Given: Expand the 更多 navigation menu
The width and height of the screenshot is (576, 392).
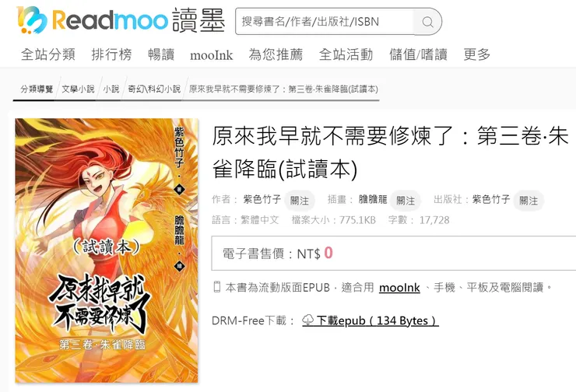Looking at the screenshot, I should coord(477,54).
